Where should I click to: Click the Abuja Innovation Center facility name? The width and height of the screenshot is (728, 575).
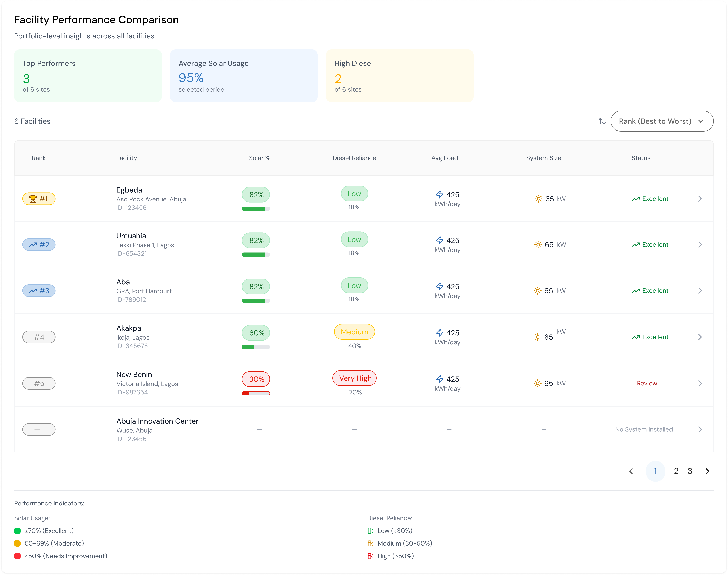click(x=157, y=421)
